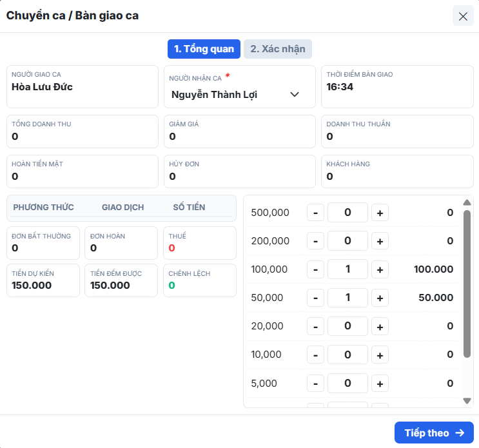Select the 1. Tổng quan tab
Viewport: 479px width, 448px height.
point(204,49)
